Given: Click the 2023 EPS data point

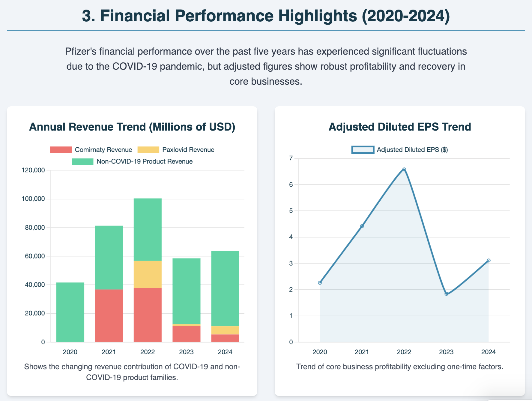Looking at the screenshot, I should click(x=447, y=294).
